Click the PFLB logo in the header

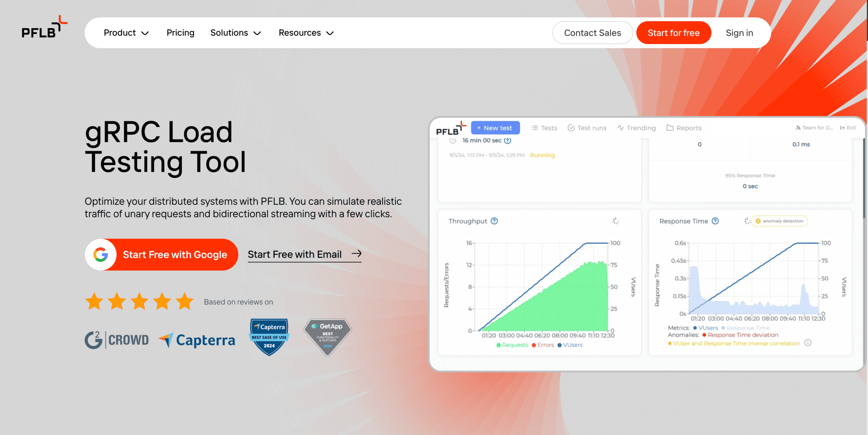(44, 27)
